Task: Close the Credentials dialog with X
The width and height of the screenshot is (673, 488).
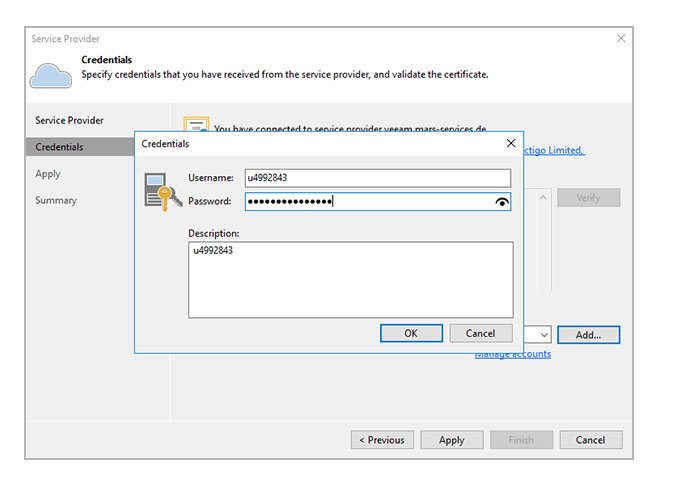Action: click(511, 144)
